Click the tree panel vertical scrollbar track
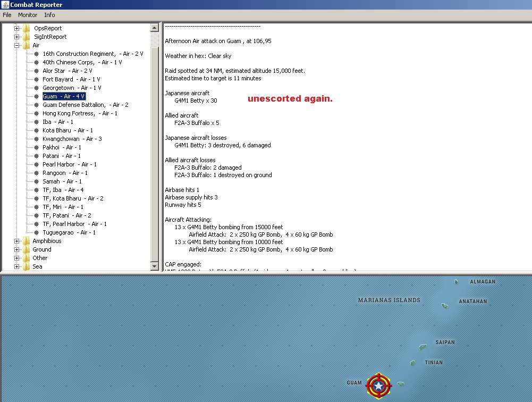 154,147
